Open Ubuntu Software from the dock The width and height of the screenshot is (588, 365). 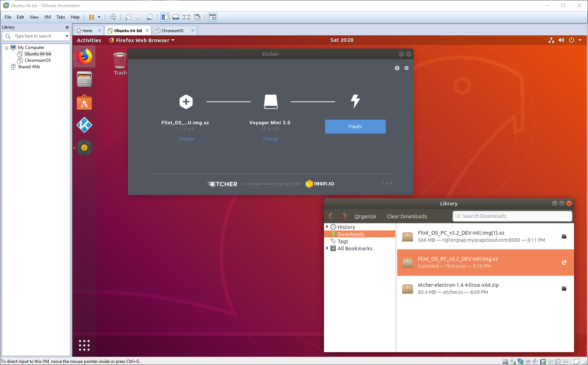(84, 102)
